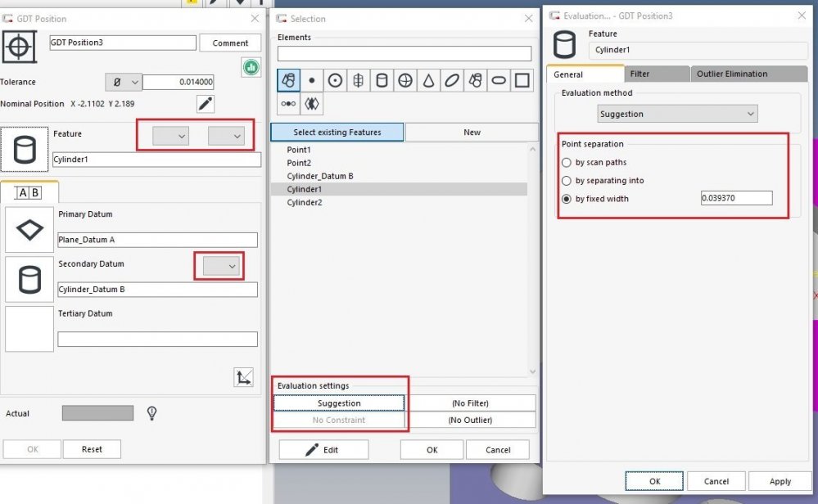Open the left Feature modifier dropdown

170,136
